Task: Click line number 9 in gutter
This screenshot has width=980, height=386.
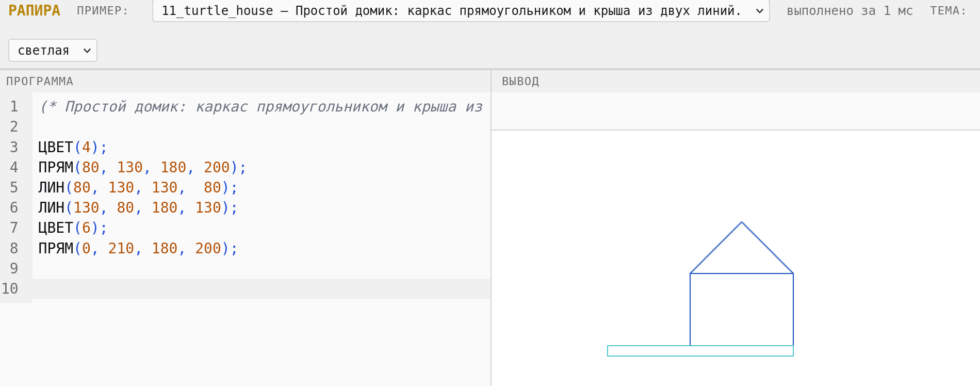Action: click(14, 268)
